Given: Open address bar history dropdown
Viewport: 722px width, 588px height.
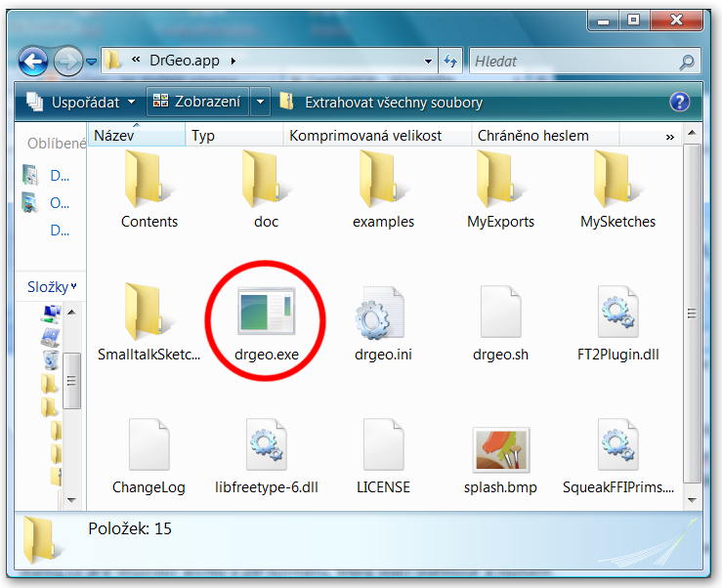Looking at the screenshot, I should 428,61.
